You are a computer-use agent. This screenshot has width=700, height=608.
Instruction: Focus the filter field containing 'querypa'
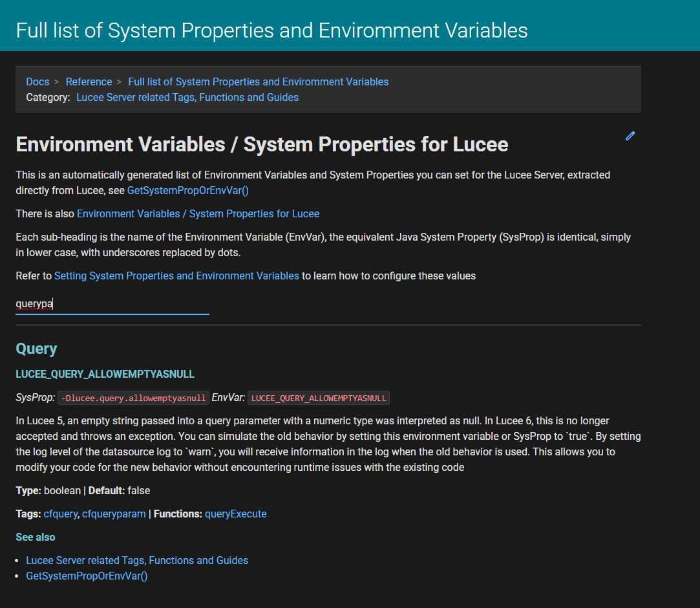pos(112,303)
